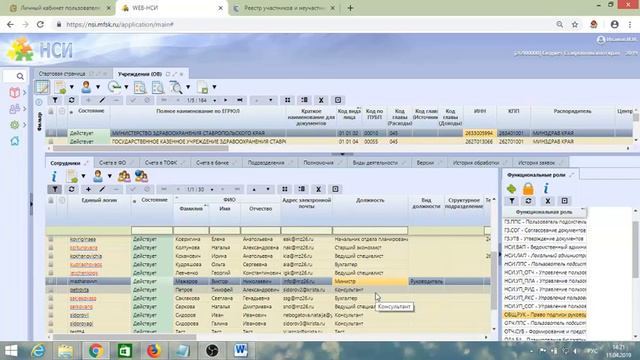
Task: Click the magnifier document icon in upper toolbar
Action: tap(176, 87)
